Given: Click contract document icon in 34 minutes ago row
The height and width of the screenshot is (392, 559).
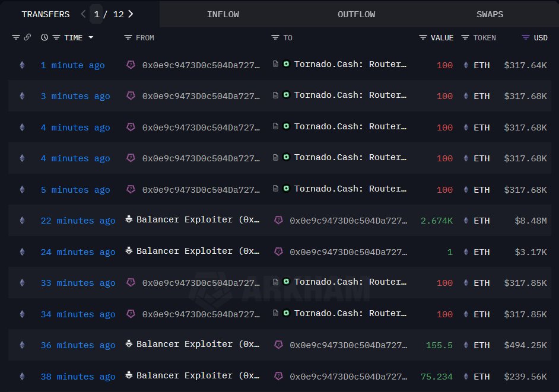Looking at the screenshot, I should pos(275,313).
